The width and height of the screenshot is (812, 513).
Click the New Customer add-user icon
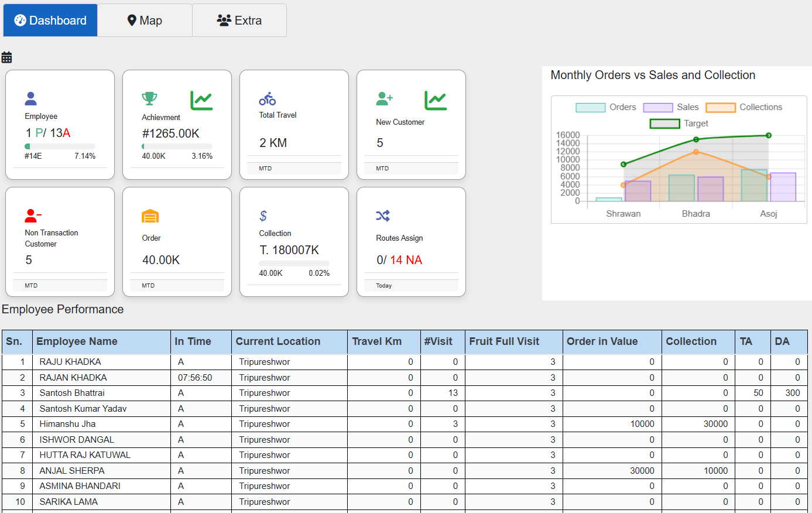(384, 98)
